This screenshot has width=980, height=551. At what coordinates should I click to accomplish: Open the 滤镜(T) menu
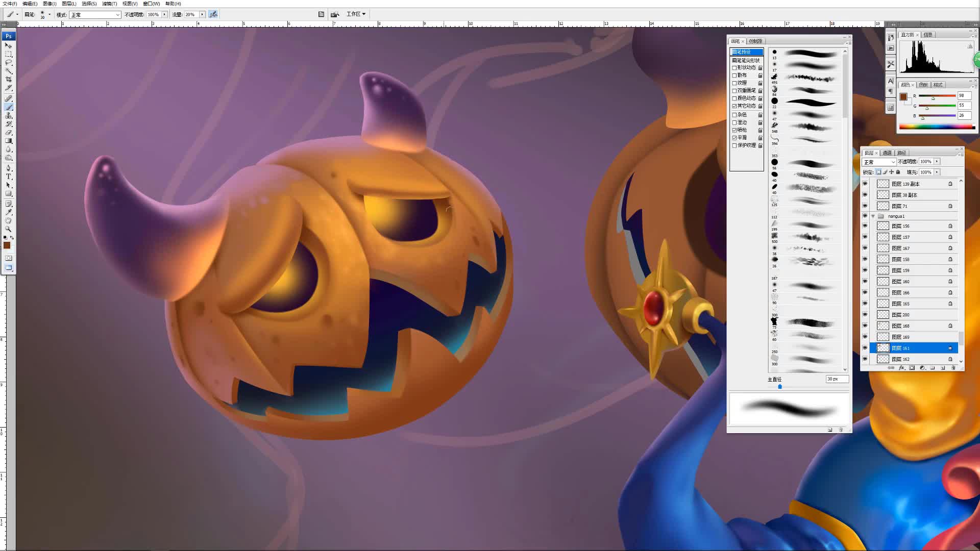coord(109,4)
